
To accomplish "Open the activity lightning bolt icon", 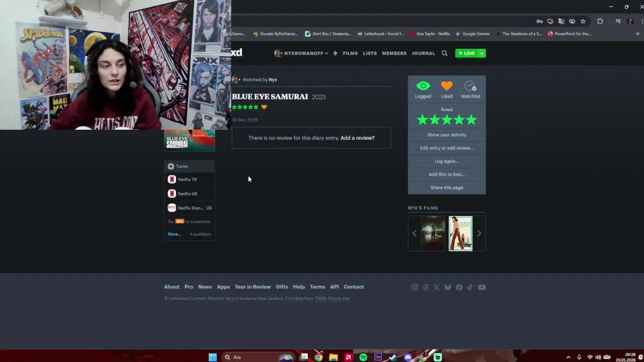I will pyautogui.click(x=335, y=53).
